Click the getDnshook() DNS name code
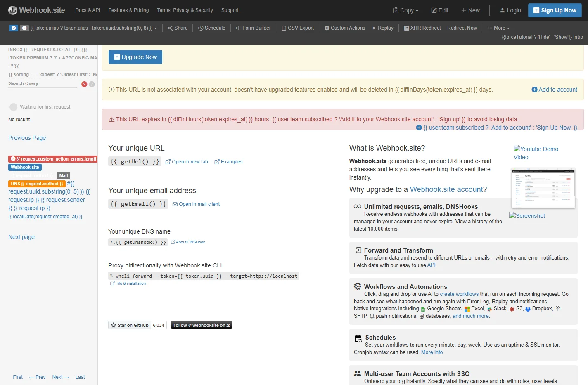588x385 pixels. (138, 242)
